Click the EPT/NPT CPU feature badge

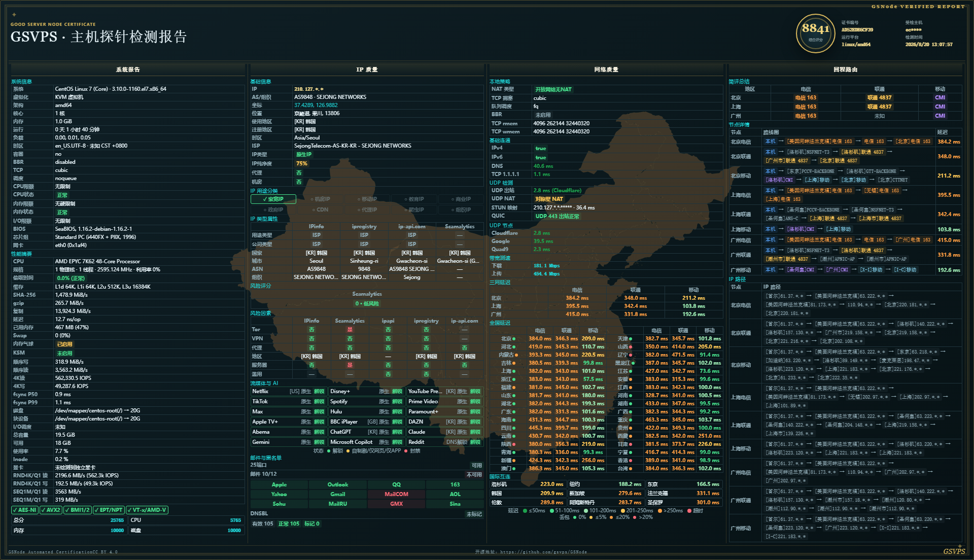(109, 510)
